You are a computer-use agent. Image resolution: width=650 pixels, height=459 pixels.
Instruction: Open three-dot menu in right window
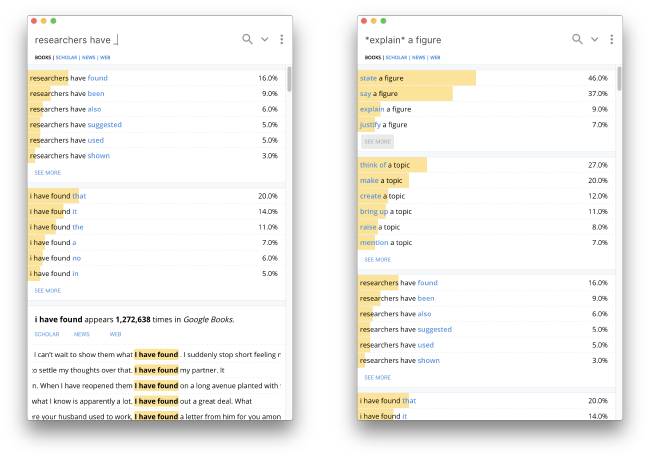click(x=611, y=39)
